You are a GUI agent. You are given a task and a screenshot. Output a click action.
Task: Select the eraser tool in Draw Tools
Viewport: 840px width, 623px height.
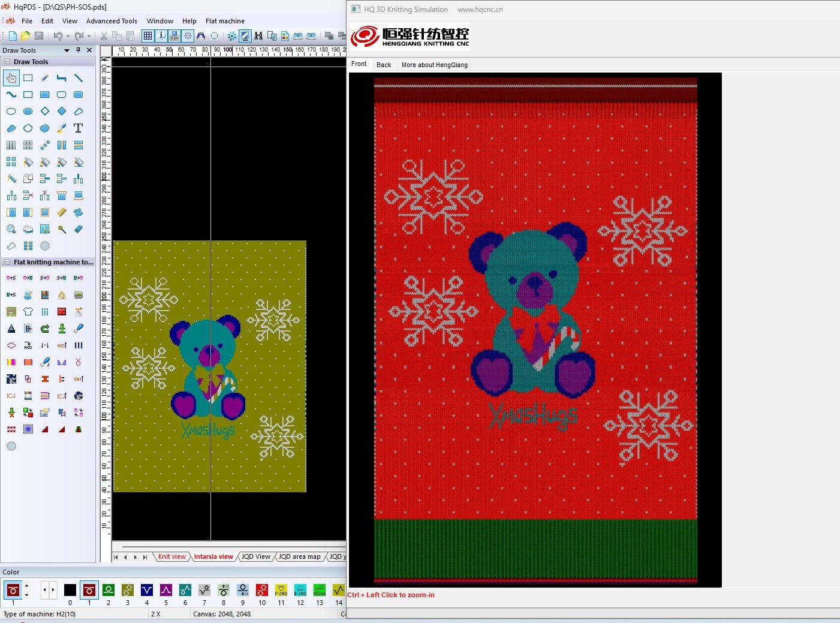point(79,229)
